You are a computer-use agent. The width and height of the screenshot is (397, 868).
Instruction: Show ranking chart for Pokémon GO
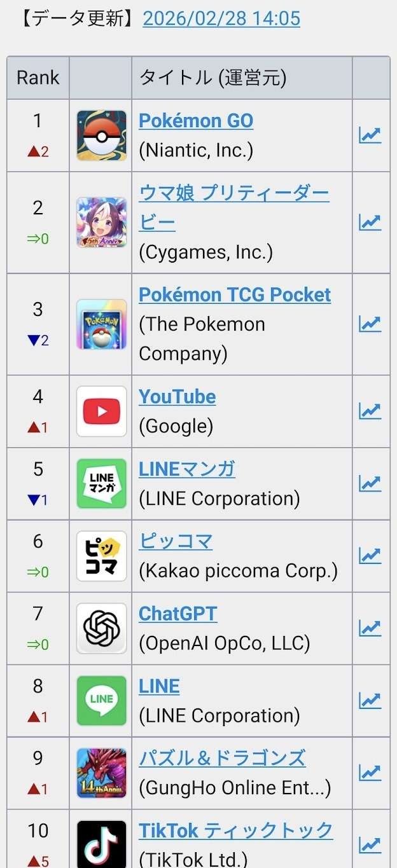[x=370, y=135]
